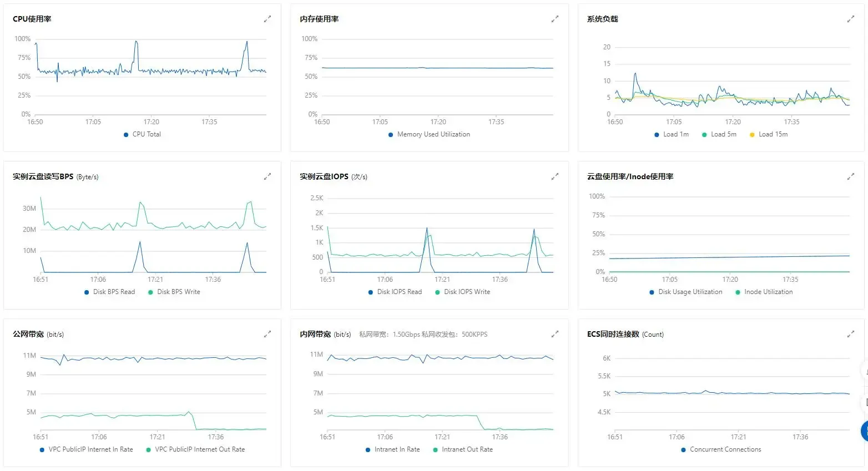Toggle the Concurrent Connections legend series

721,449
